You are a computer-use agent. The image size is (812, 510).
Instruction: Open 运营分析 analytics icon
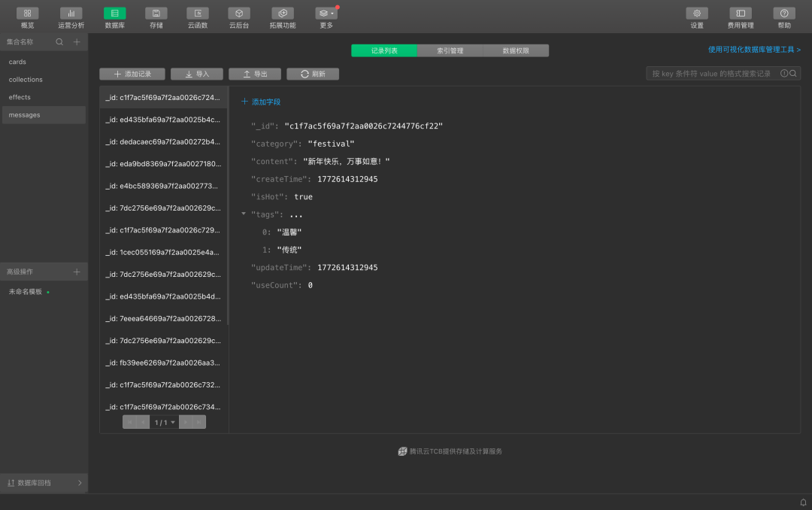[71, 14]
